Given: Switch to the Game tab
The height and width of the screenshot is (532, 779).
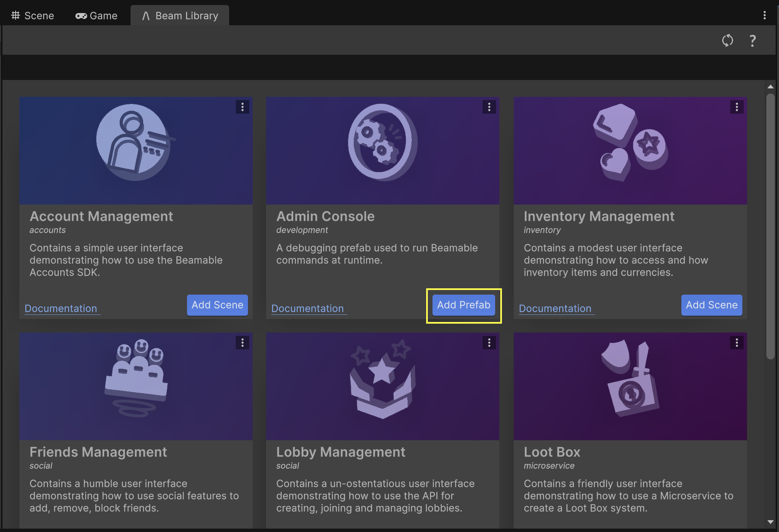Looking at the screenshot, I should click(x=96, y=16).
